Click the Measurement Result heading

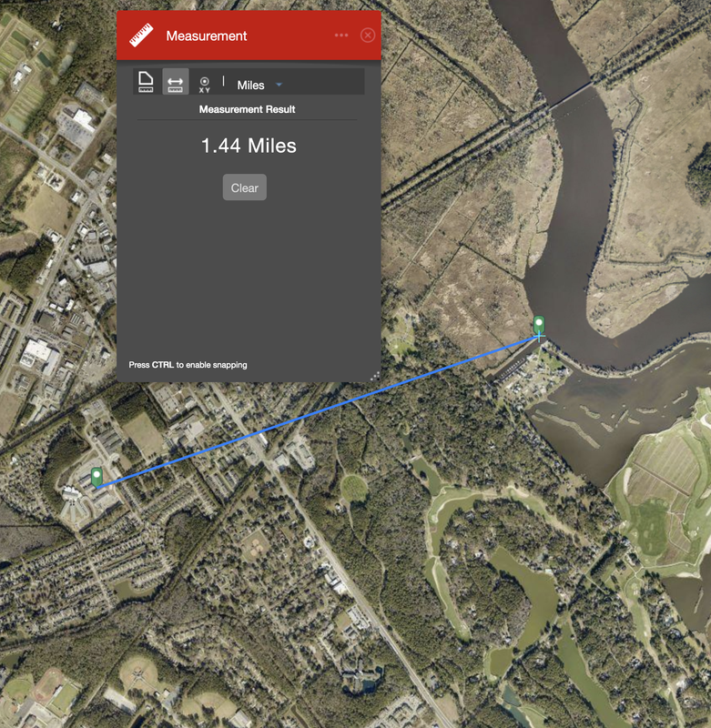[x=247, y=109]
